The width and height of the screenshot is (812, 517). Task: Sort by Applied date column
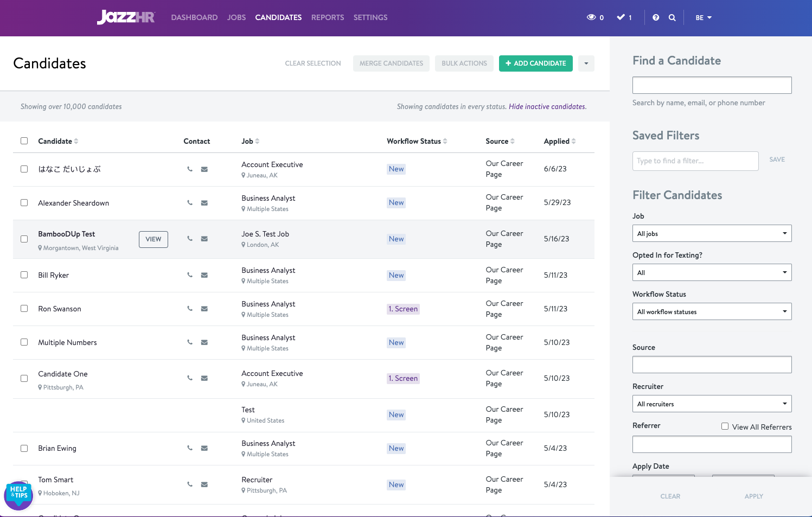pyautogui.click(x=560, y=141)
